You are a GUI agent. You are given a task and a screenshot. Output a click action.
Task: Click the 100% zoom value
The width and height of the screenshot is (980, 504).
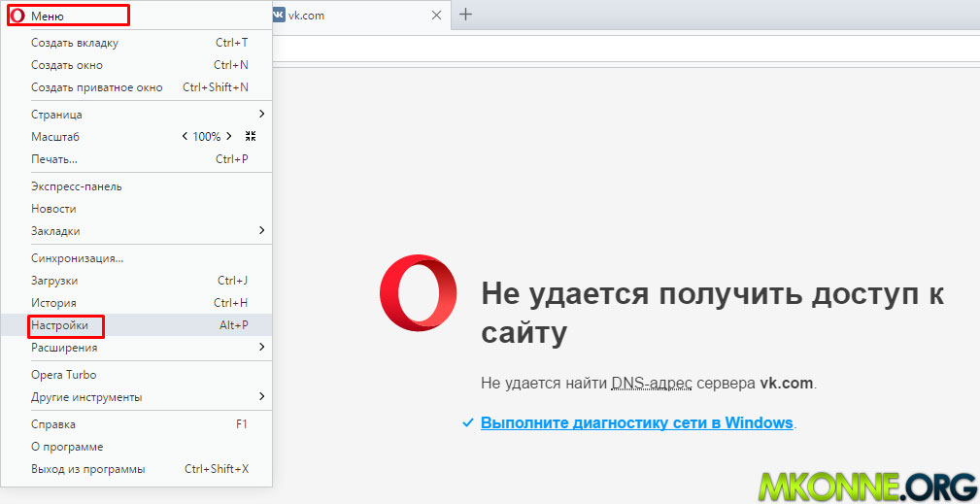point(206,136)
